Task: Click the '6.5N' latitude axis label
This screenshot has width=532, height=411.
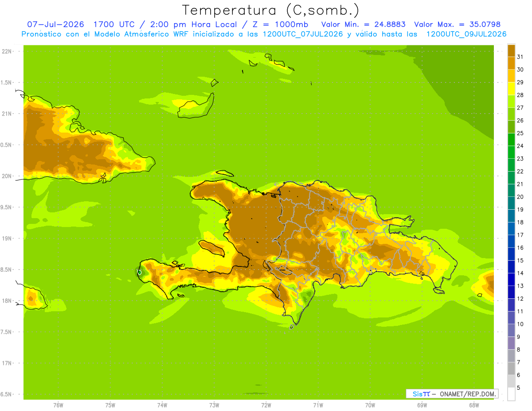Action: coord(6,394)
